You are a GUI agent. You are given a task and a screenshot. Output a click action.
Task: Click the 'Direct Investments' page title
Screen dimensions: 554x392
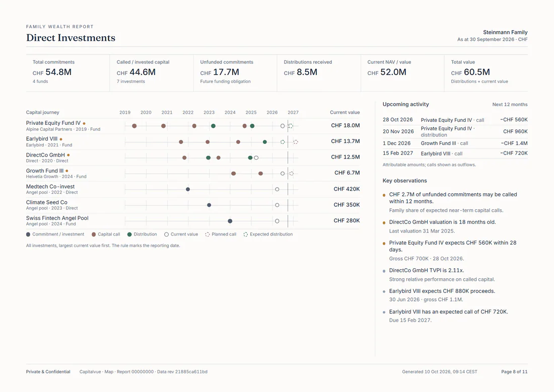[x=71, y=38]
